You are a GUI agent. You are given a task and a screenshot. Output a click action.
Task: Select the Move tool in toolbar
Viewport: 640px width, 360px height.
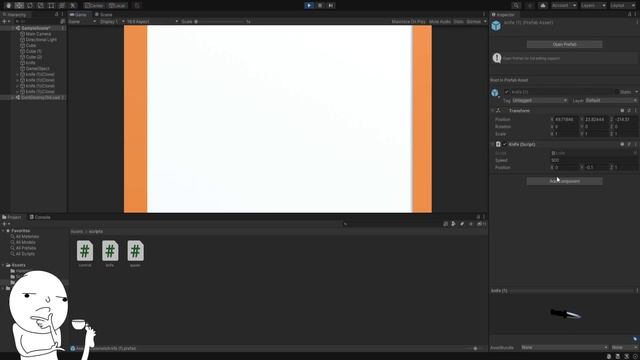tap(19, 6)
